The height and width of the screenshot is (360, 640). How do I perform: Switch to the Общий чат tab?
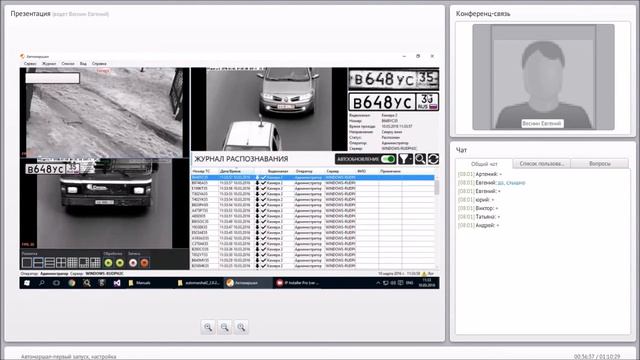pyautogui.click(x=484, y=164)
